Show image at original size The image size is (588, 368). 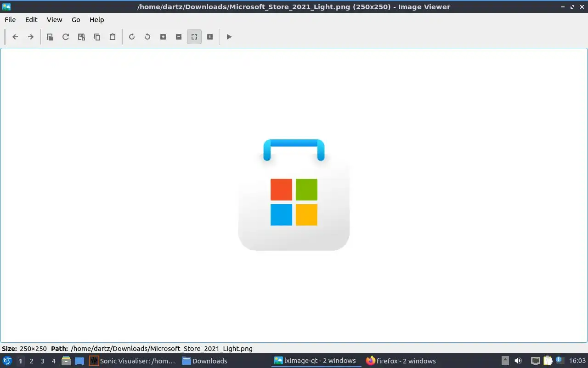(210, 37)
